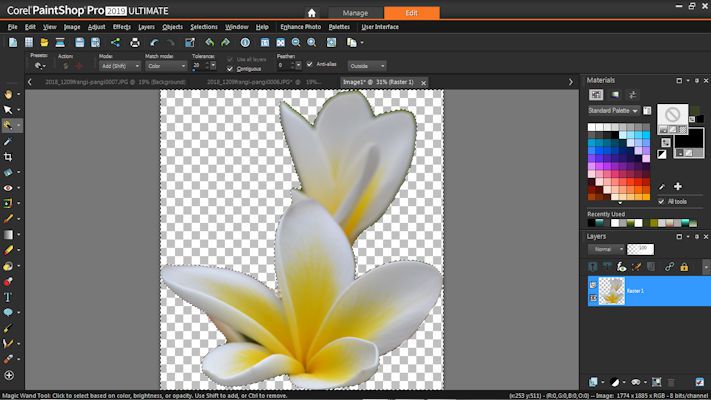Open the Match mode Color dropdown
This screenshot has height=400, width=711.
(164, 66)
